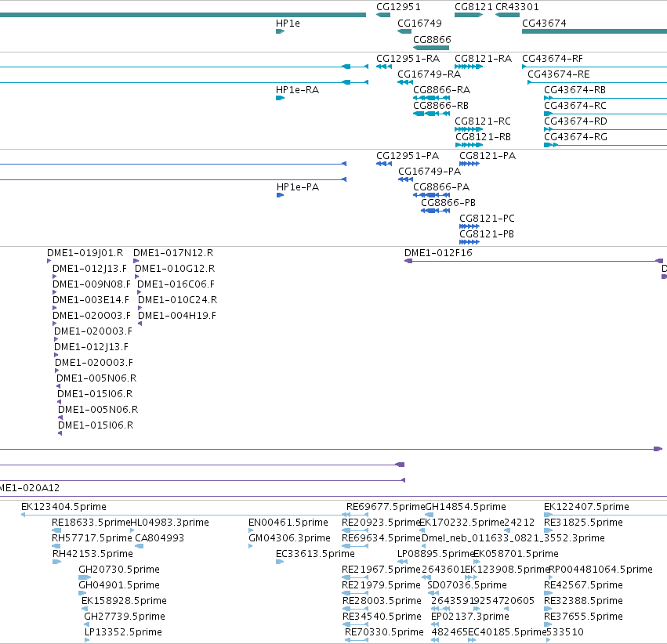Open EST SD07036.5prime
This screenshot has width=667, height=644.
click(467, 585)
